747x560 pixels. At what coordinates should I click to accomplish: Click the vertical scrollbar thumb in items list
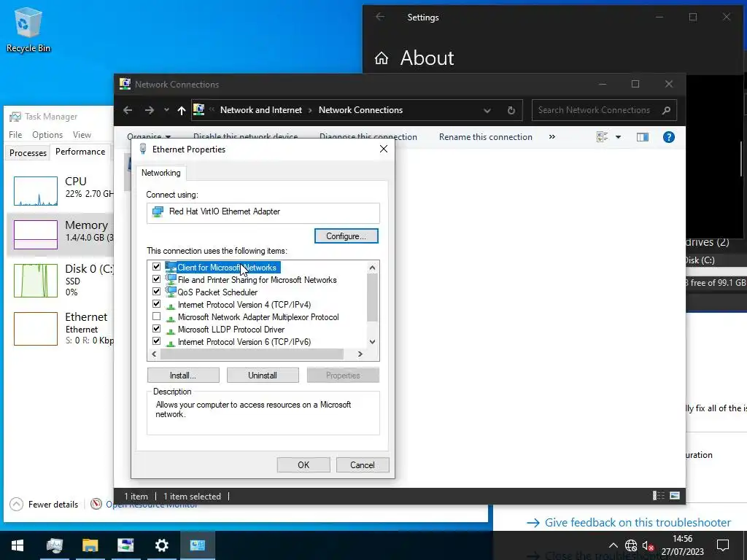pyautogui.click(x=373, y=298)
